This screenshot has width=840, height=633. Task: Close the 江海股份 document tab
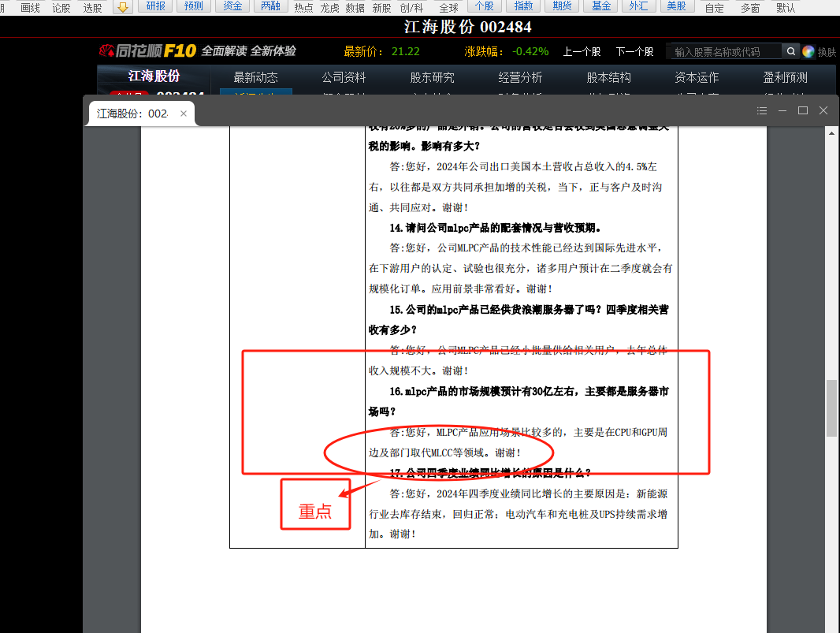(x=184, y=114)
